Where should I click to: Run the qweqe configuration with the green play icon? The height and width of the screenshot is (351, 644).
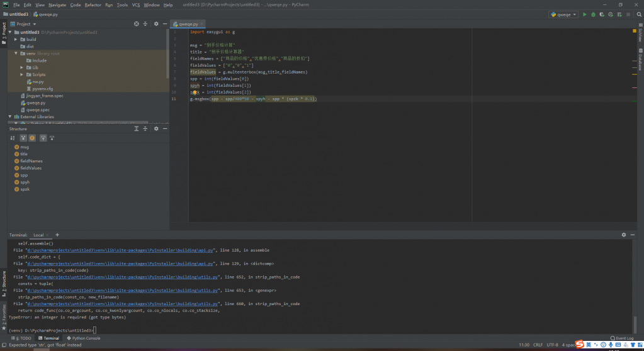click(x=584, y=14)
